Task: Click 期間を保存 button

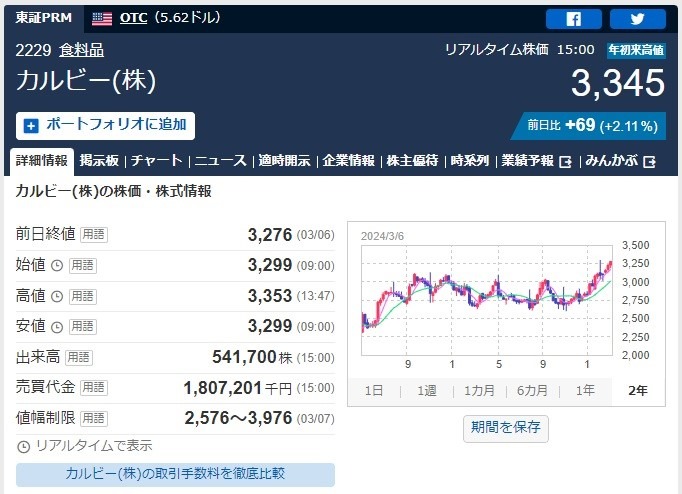Action: (x=505, y=429)
